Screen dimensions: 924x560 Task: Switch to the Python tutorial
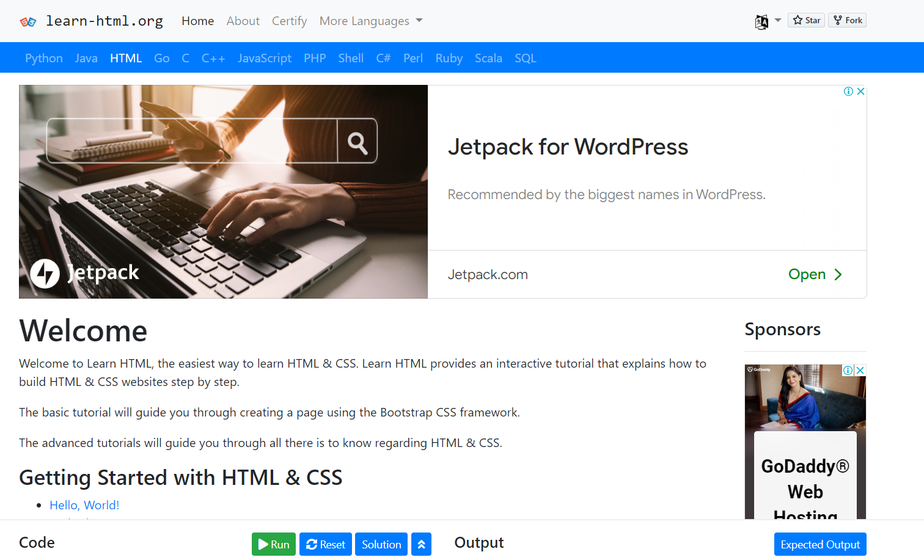click(44, 58)
